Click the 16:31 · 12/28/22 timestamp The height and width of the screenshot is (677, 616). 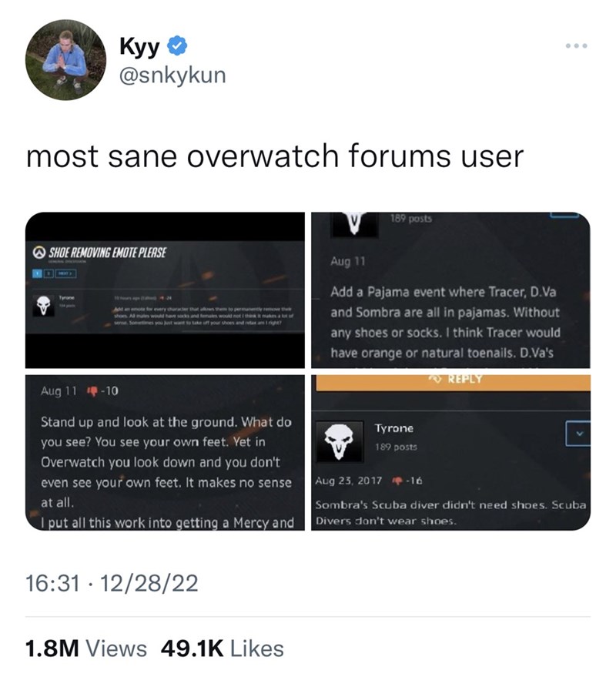(x=112, y=583)
